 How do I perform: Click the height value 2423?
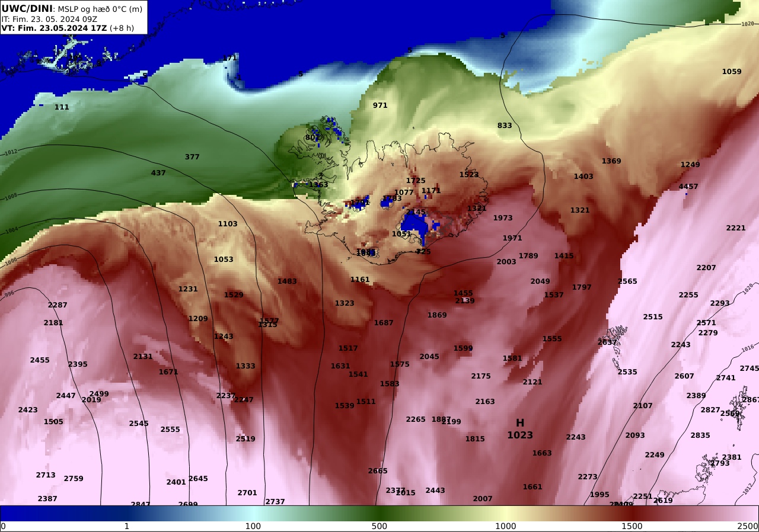(28, 410)
